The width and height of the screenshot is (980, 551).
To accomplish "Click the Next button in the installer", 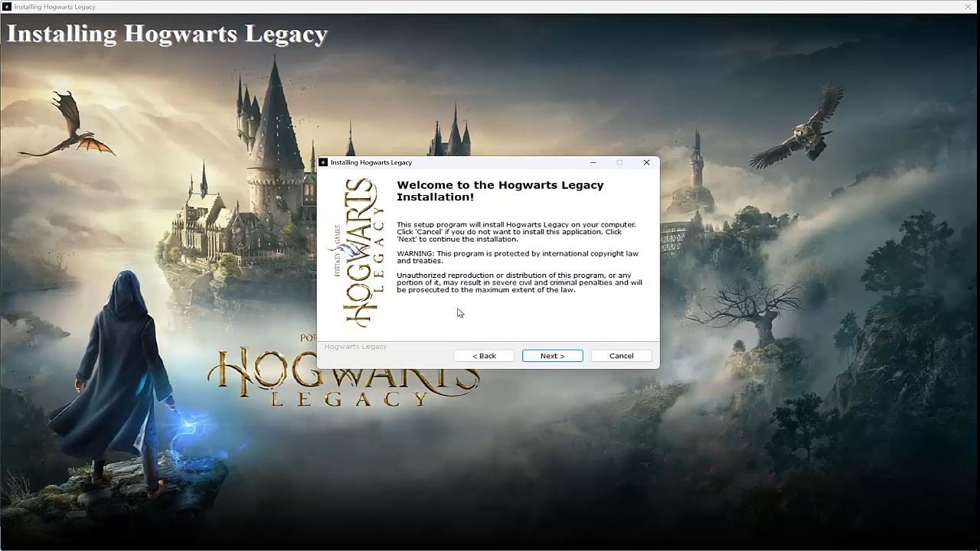I will [552, 356].
